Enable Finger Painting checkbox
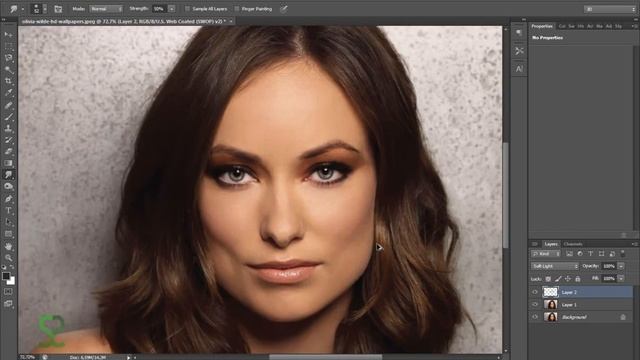Image resolution: width=640 pixels, height=360 pixels. coord(237,9)
